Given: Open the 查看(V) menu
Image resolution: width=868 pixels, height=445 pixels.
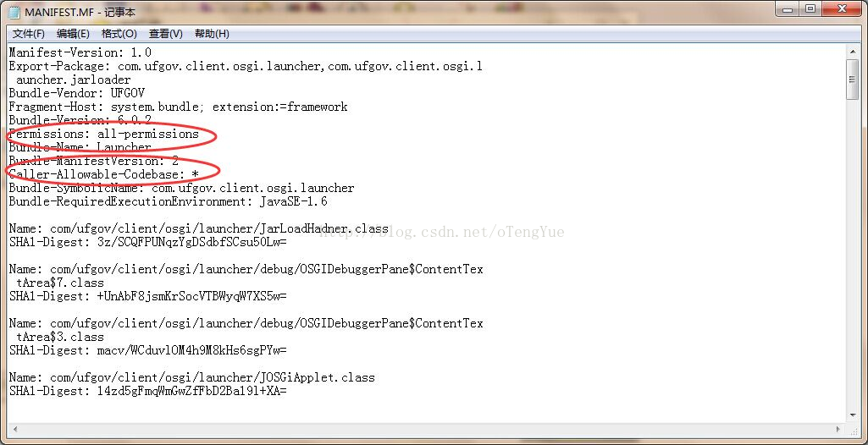Looking at the screenshot, I should tap(165, 34).
